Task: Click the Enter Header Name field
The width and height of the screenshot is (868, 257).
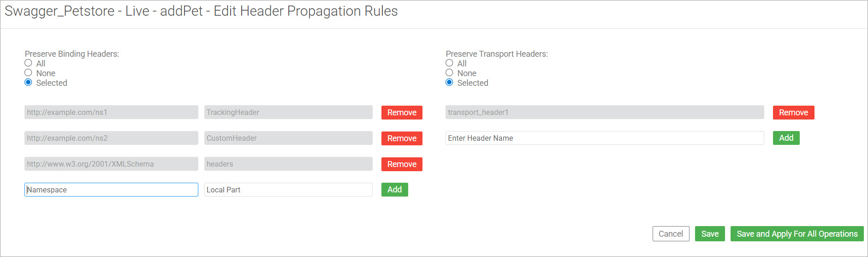Action: [604, 138]
